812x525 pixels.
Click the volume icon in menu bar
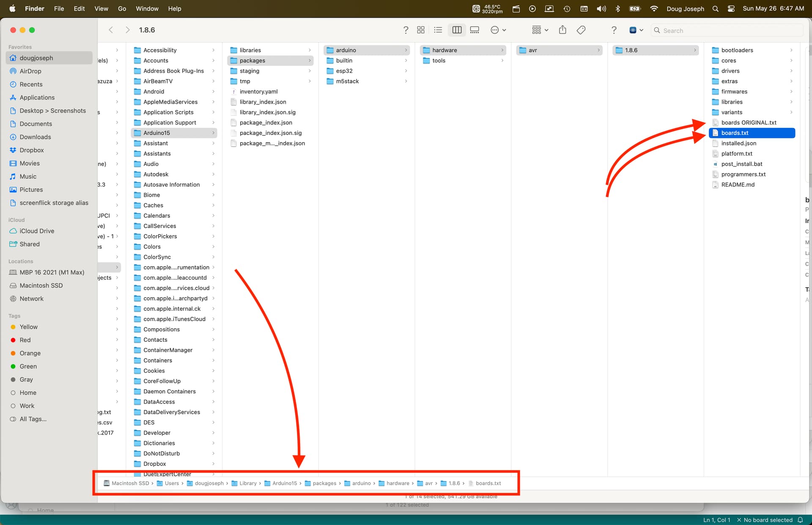click(x=601, y=8)
